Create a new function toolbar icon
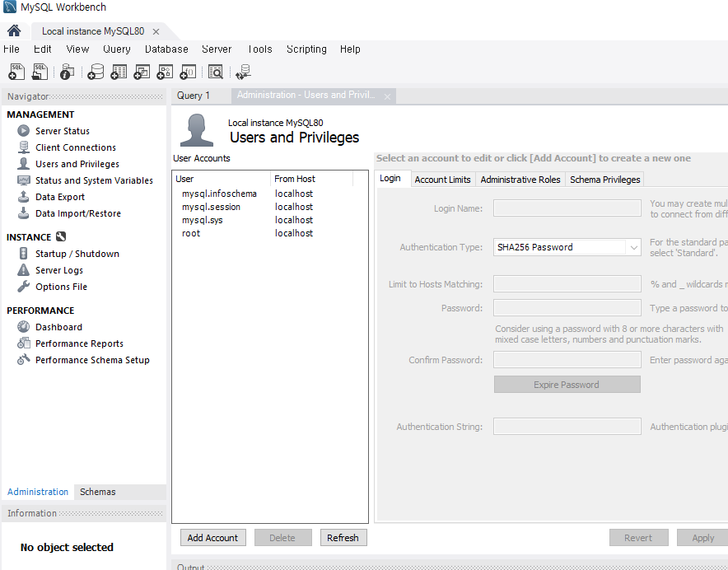728x570 pixels. [188, 72]
